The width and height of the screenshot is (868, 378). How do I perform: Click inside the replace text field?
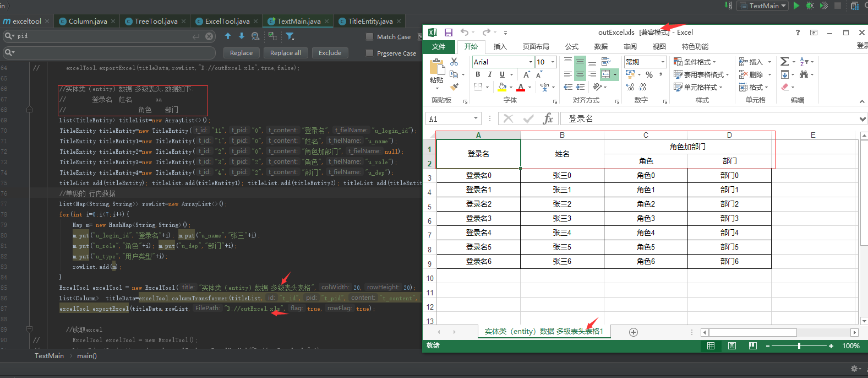[x=108, y=52]
